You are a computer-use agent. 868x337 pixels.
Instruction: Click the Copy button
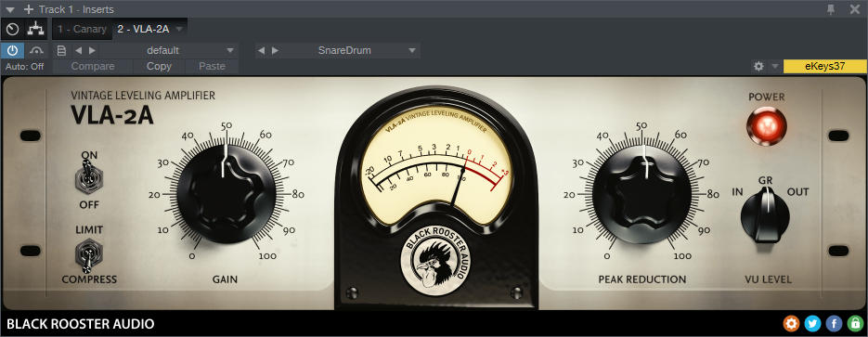point(159,67)
